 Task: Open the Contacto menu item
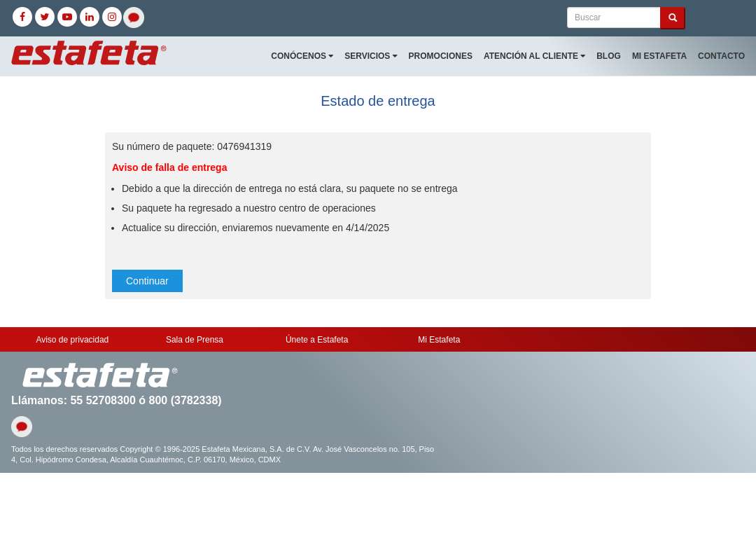tap(721, 56)
